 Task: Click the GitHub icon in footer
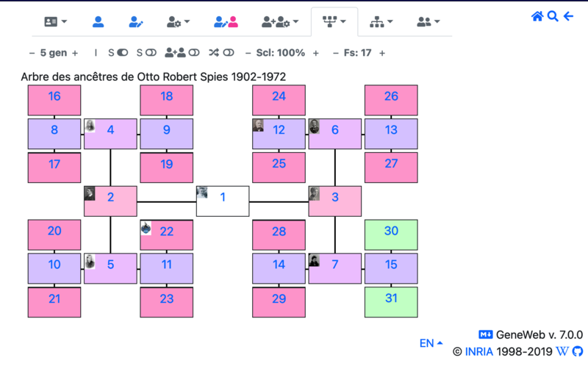pyautogui.click(x=578, y=351)
